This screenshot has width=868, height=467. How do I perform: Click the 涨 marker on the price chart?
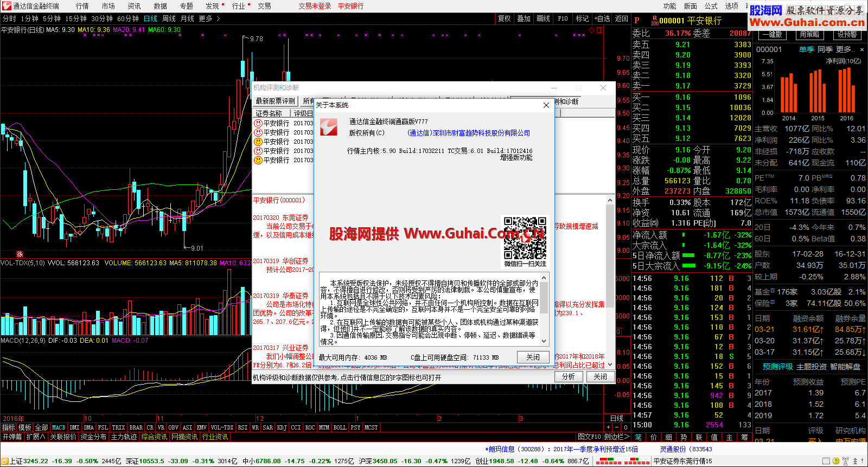tap(20, 254)
